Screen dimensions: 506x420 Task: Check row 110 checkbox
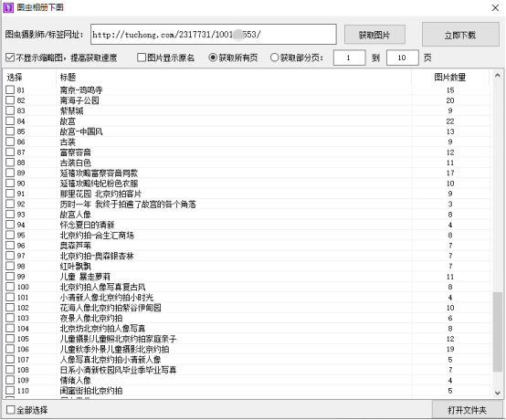10,390
